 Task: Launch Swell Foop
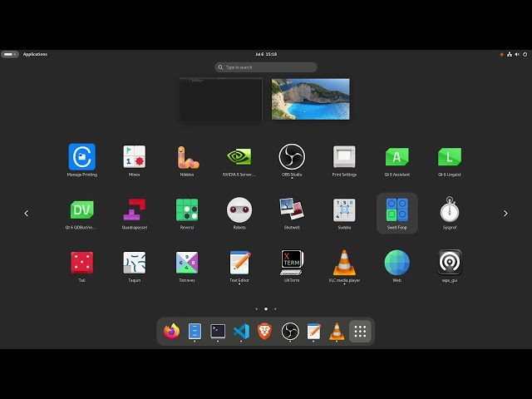[397, 213]
